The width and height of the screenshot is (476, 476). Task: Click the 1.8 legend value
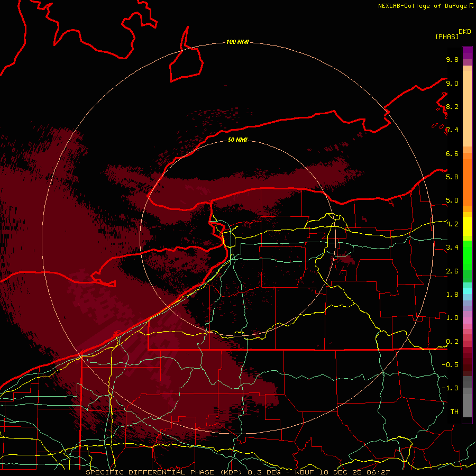point(452,294)
